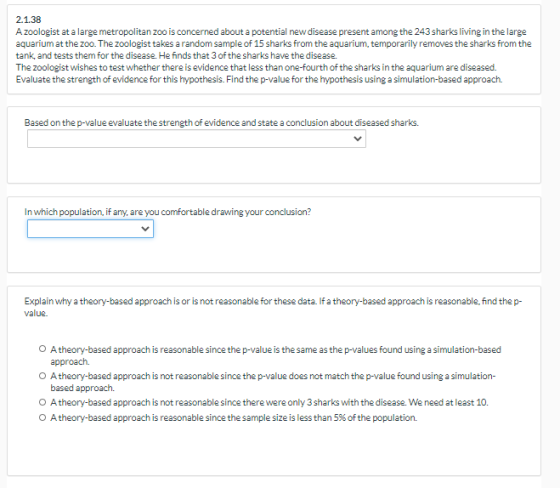The width and height of the screenshot is (560, 488).
Task: Click the line 'Evaluate the strength of evidence for this hypothesis'
Action: 259,79
